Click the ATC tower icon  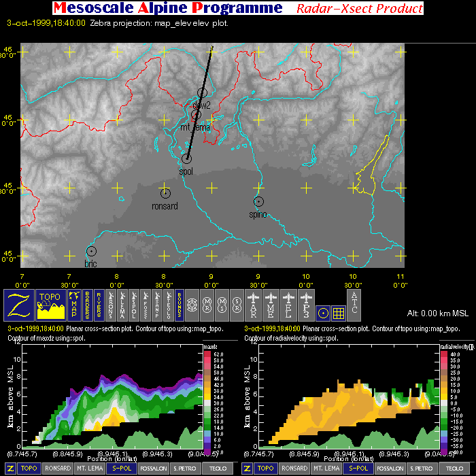coord(355,305)
